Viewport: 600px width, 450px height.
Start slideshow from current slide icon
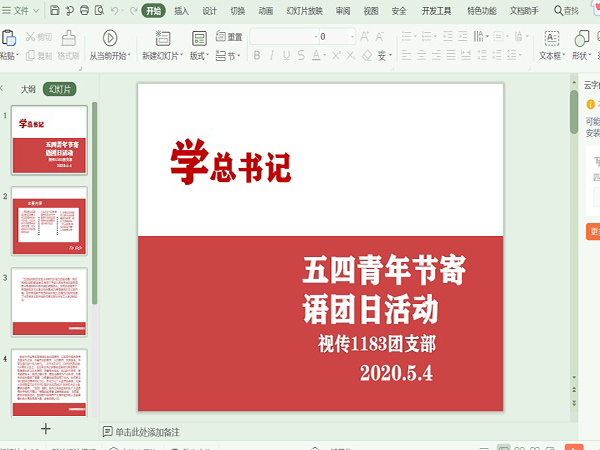tap(110, 38)
